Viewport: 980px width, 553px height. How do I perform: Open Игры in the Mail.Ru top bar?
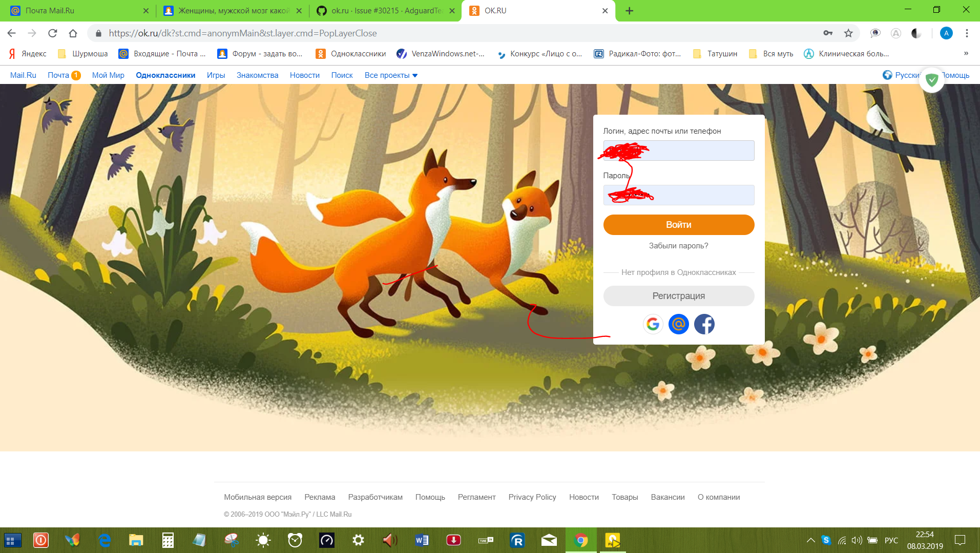pos(216,75)
